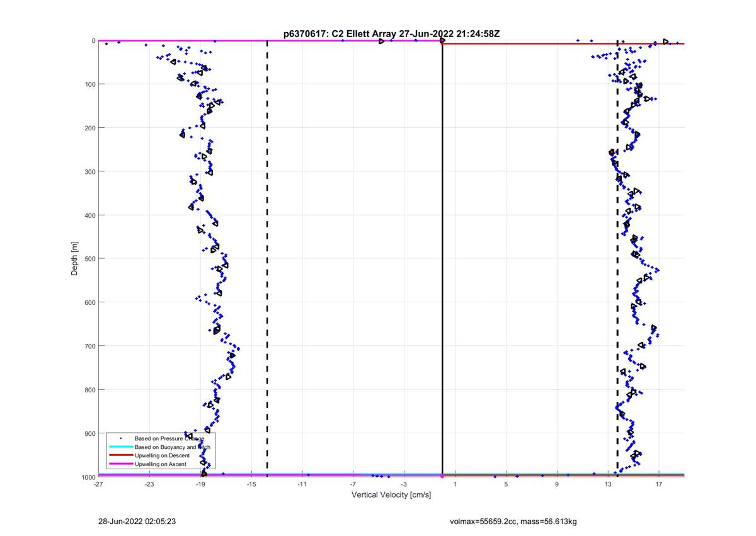Pick the magenta line sample in the legend
Viewport: 756px width, 536px height.
point(120,464)
